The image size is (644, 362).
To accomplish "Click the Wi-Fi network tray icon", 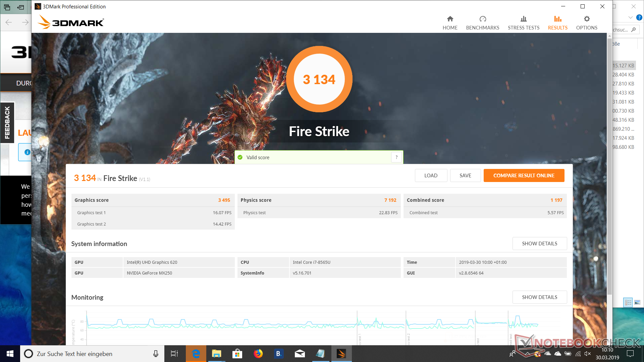I will pos(578,354).
